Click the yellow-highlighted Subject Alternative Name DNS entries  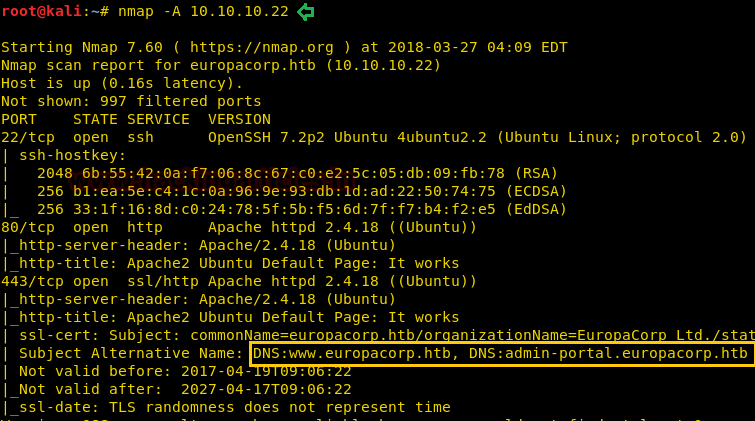tap(500, 353)
